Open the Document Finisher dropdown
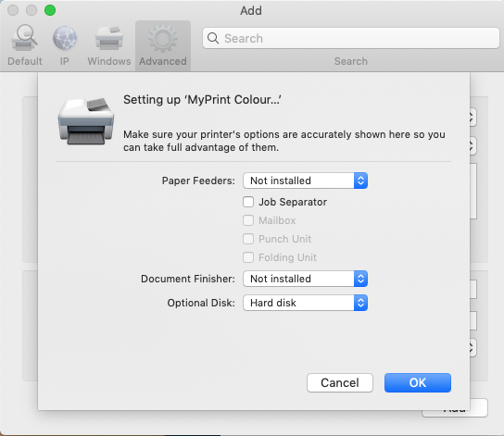The height and width of the screenshot is (436, 504). point(305,279)
